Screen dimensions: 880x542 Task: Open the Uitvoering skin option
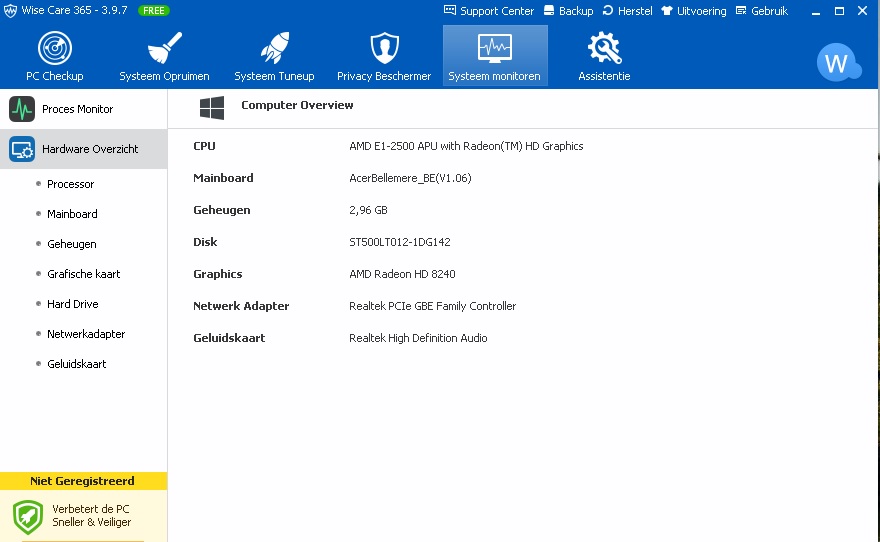[x=694, y=11]
